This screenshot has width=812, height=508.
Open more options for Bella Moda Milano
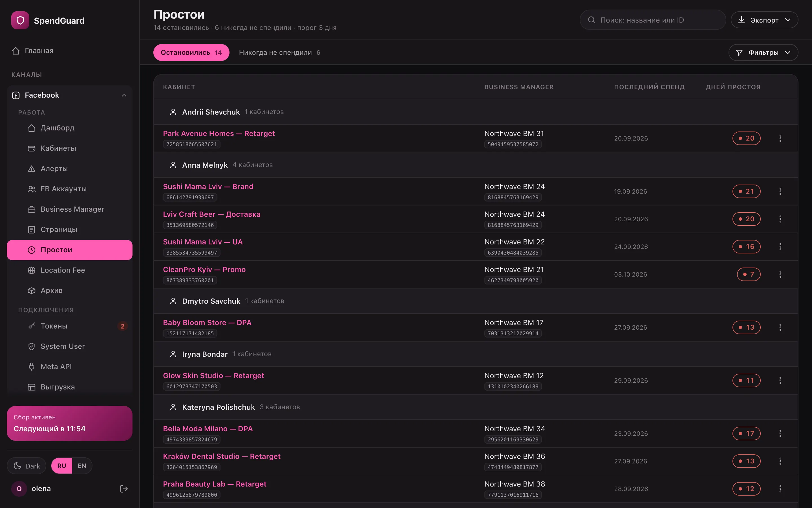point(780,434)
